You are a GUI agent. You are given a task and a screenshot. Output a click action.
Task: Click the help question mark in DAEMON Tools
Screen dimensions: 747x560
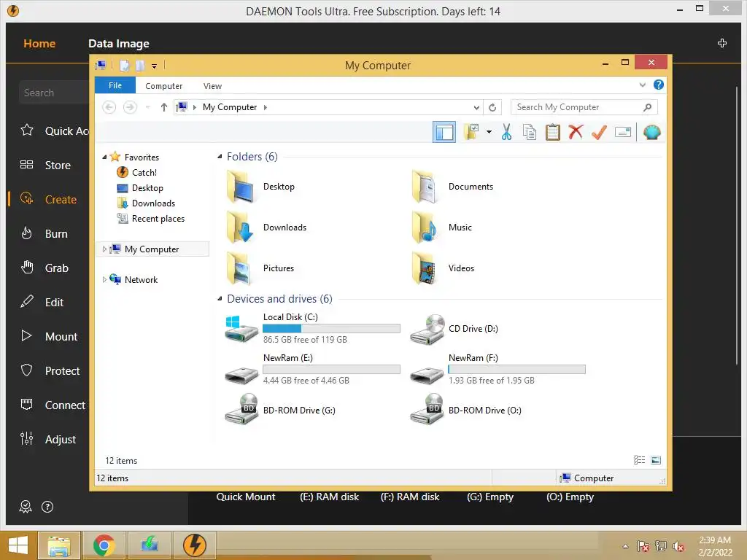coord(47,507)
